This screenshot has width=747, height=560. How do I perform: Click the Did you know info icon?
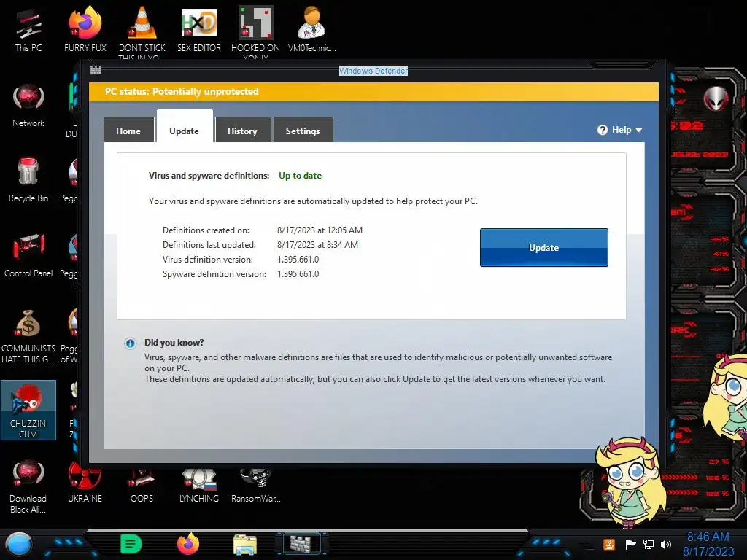(x=130, y=343)
